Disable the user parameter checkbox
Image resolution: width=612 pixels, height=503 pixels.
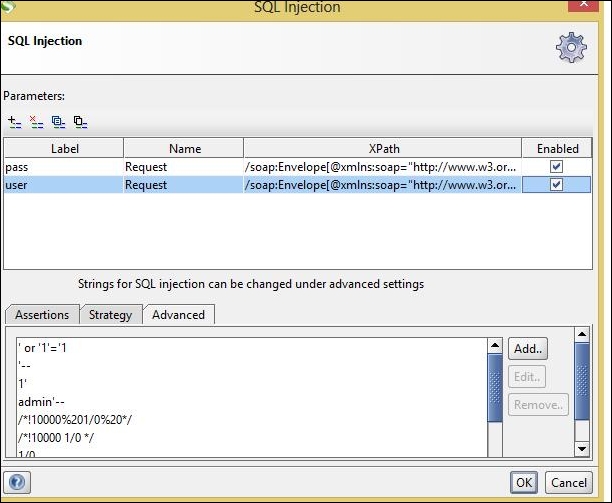pyautogui.click(x=556, y=184)
